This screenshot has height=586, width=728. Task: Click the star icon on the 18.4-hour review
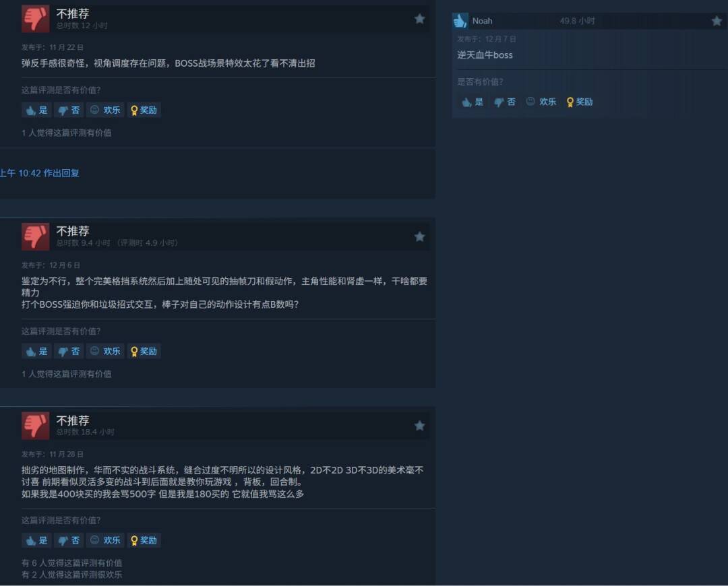pyautogui.click(x=419, y=426)
